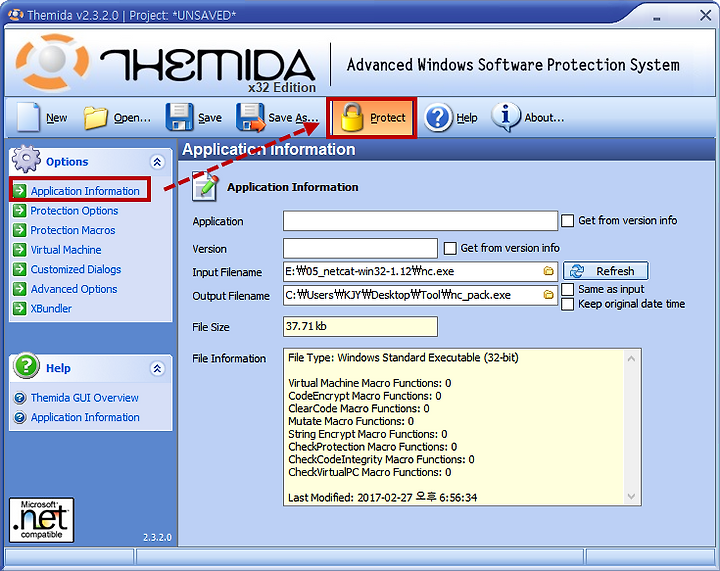Click File Information scrollbar down arrow
Image resolution: width=720 pixels, height=571 pixels.
(x=631, y=496)
